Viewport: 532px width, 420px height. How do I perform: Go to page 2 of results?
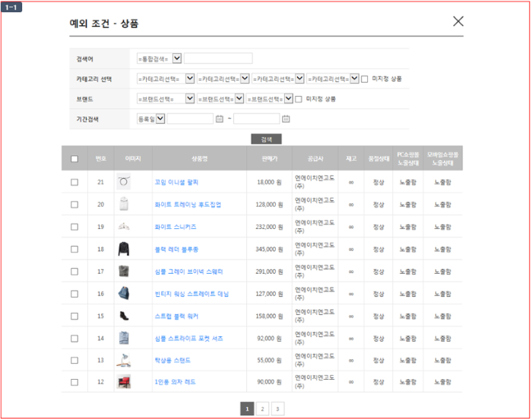pos(262,409)
